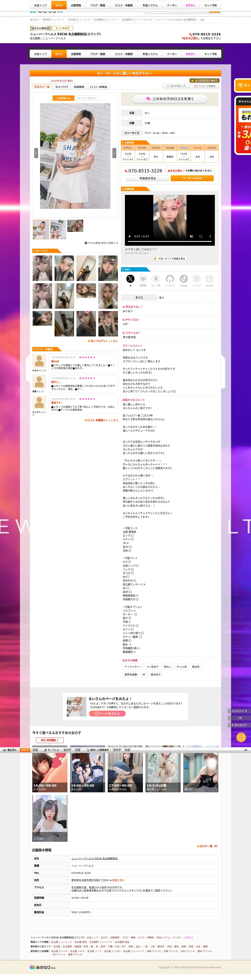Viewport: 251px width, 980px height.
Task: Click the 女の子をキープ heart button
Action: pyautogui.click(x=177, y=86)
